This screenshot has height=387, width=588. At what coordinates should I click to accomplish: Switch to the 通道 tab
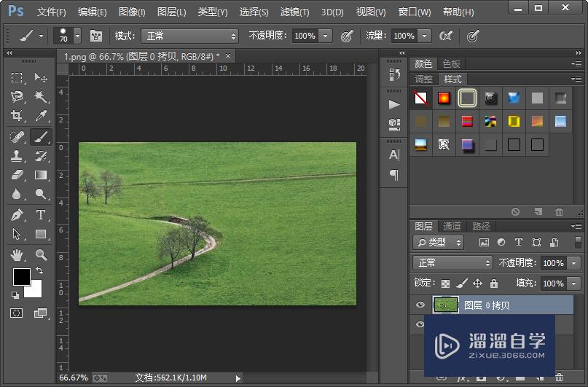click(452, 226)
